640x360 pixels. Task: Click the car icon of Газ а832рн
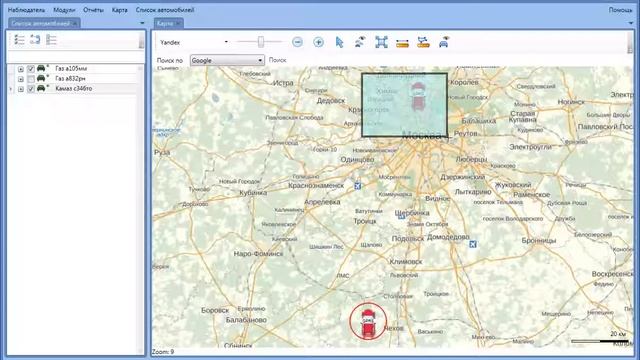click(41, 78)
